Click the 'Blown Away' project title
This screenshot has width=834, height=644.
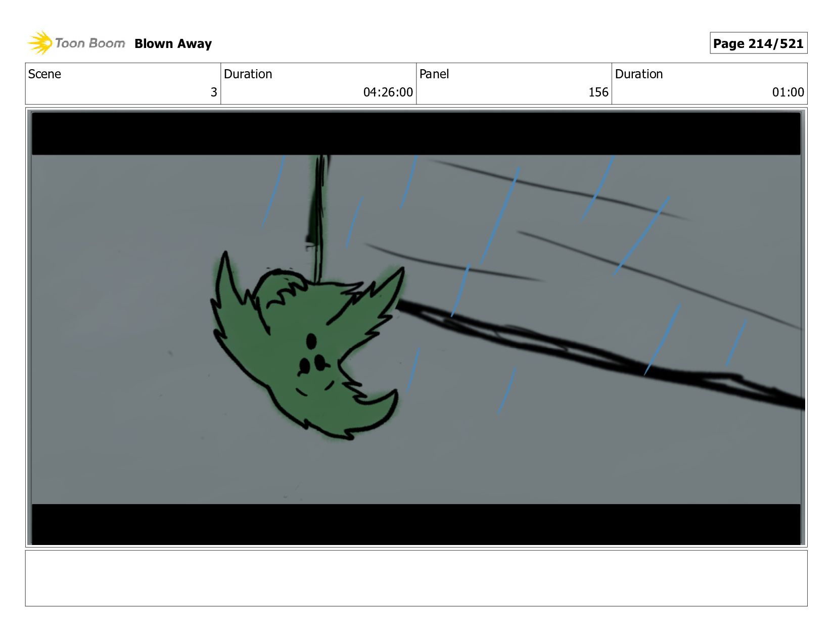(x=173, y=44)
